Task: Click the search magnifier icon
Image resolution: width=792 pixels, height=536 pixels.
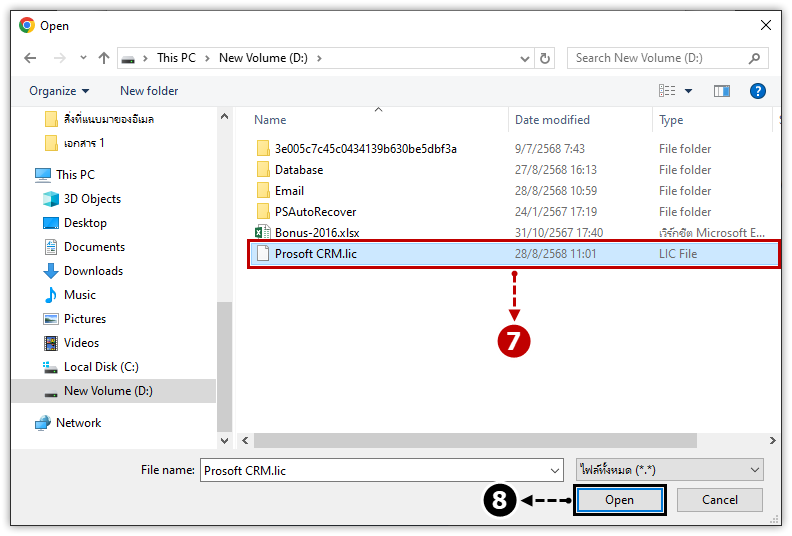Action: [x=754, y=58]
